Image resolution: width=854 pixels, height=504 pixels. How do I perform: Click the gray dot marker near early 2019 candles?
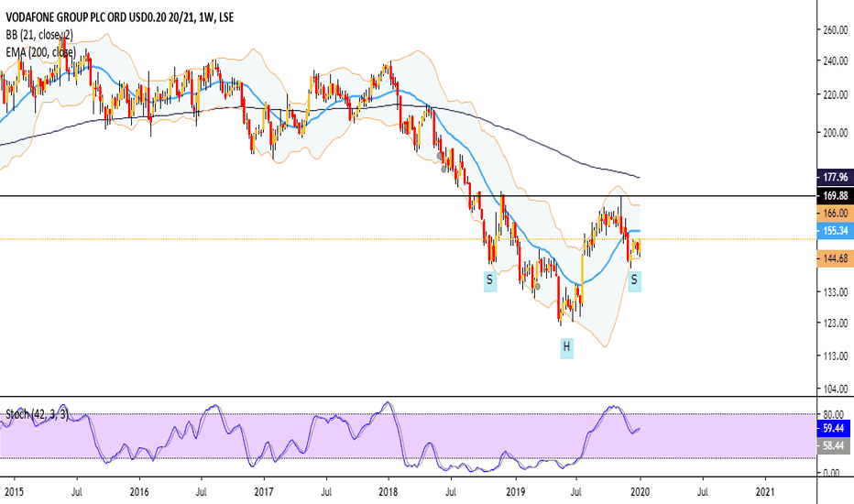[538, 286]
